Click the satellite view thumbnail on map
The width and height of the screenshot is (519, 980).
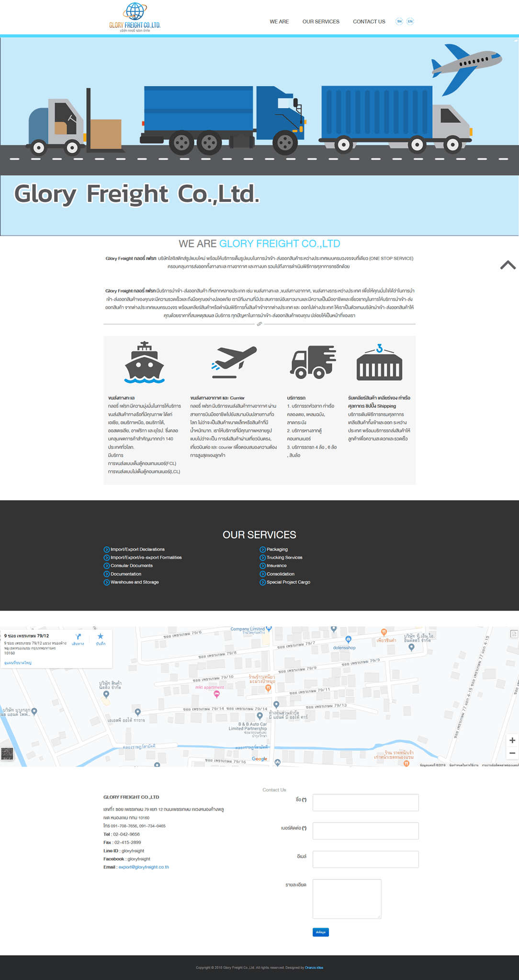[7, 754]
